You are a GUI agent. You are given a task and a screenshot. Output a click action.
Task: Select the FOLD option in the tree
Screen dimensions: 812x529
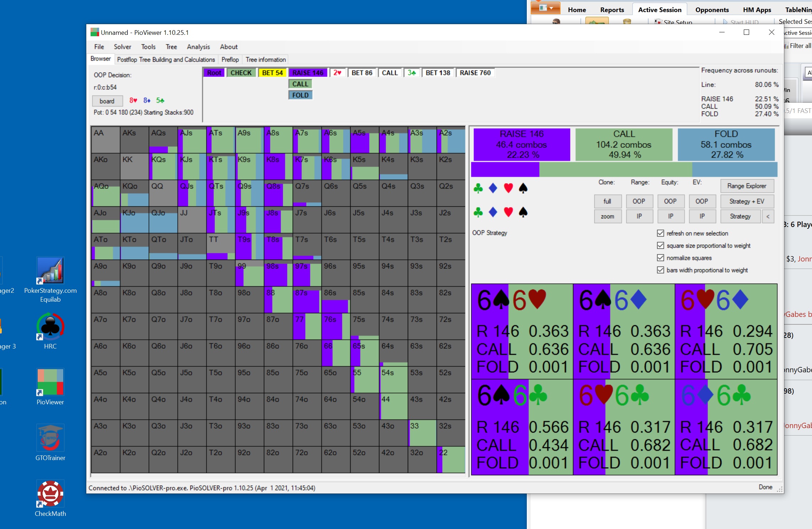pyautogui.click(x=301, y=95)
